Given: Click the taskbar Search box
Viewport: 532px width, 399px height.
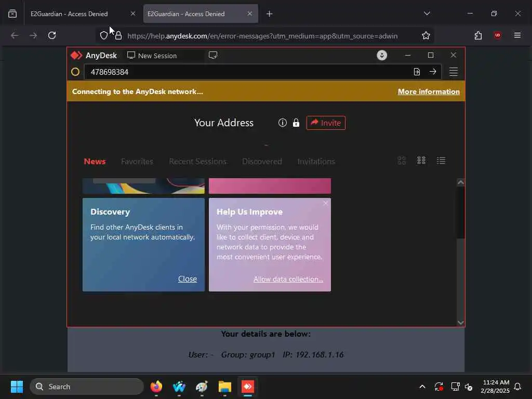Looking at the screenshot, I should 87,387.
